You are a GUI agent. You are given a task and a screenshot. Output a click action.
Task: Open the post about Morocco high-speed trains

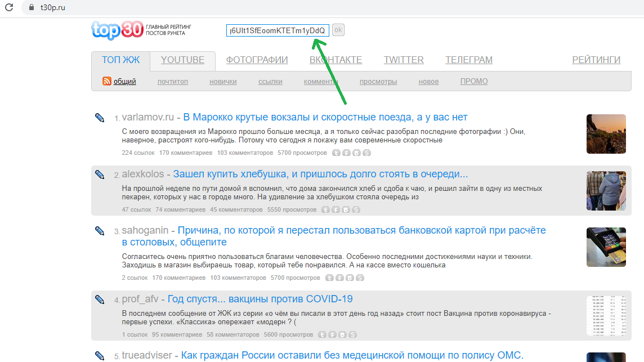coord(325,117)
